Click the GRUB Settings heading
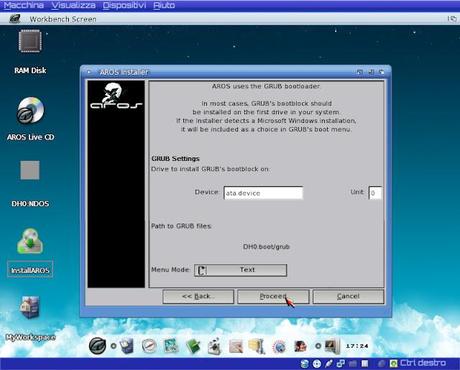Screen dimensions: 460x370 point(175,159)
